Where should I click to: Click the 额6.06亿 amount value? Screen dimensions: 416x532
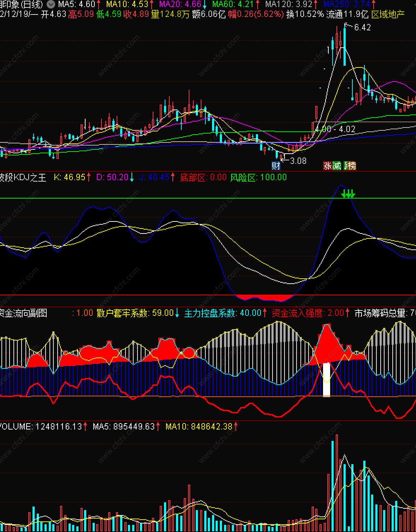209,14
